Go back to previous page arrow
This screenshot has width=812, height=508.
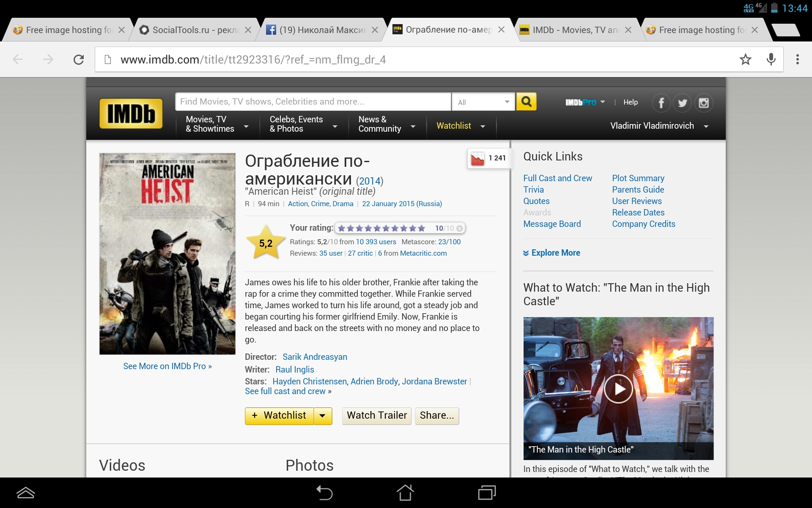(x=18, y=60)
